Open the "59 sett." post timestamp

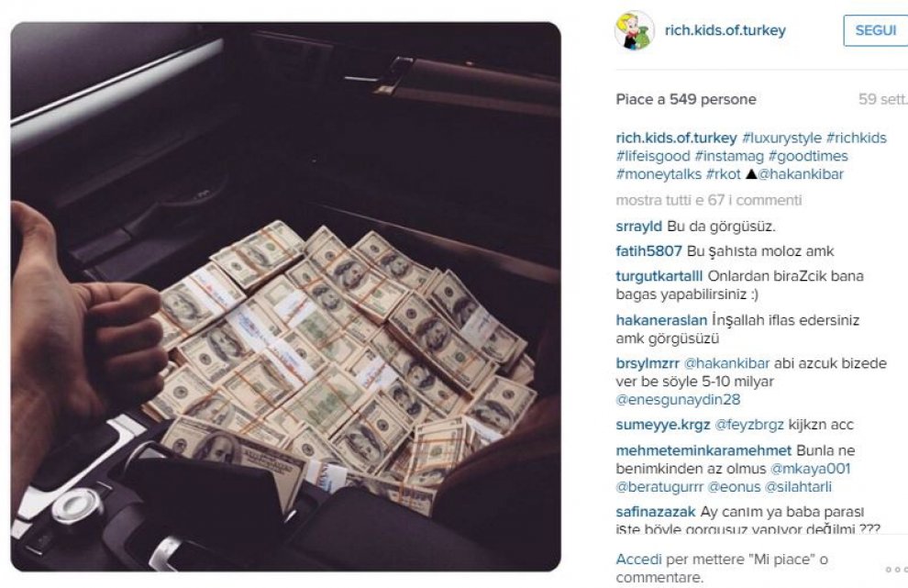pos(882,99)
